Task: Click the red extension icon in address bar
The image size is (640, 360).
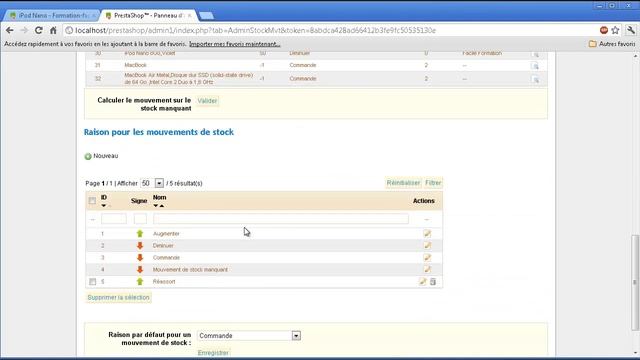Action: point(604,30)
